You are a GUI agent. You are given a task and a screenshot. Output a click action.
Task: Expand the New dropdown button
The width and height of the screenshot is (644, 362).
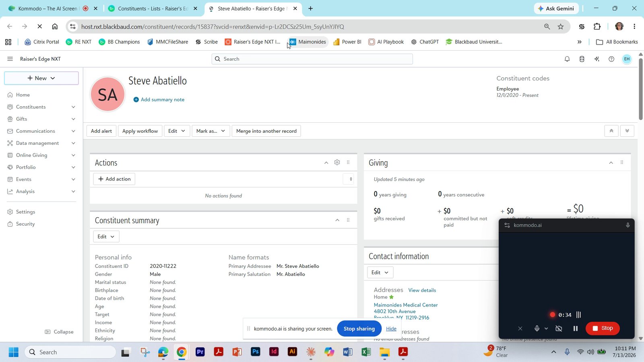[41, 78]
